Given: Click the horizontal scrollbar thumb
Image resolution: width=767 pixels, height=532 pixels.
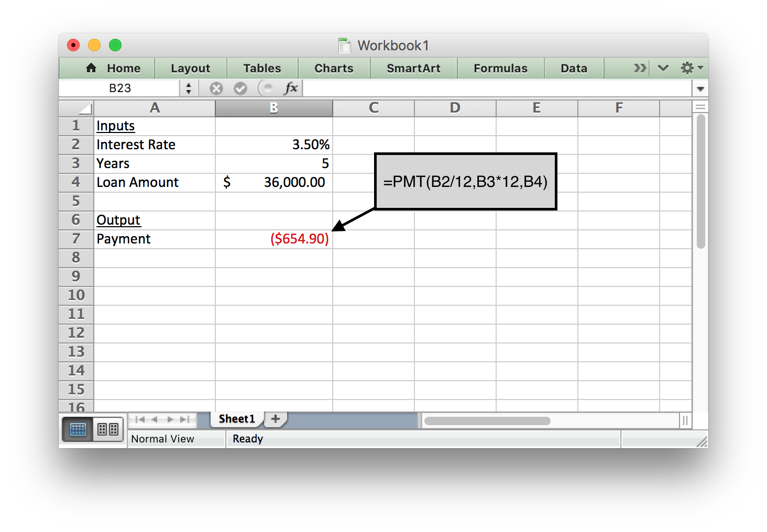Looking at the screenshot, I should [x=487, y=421].
